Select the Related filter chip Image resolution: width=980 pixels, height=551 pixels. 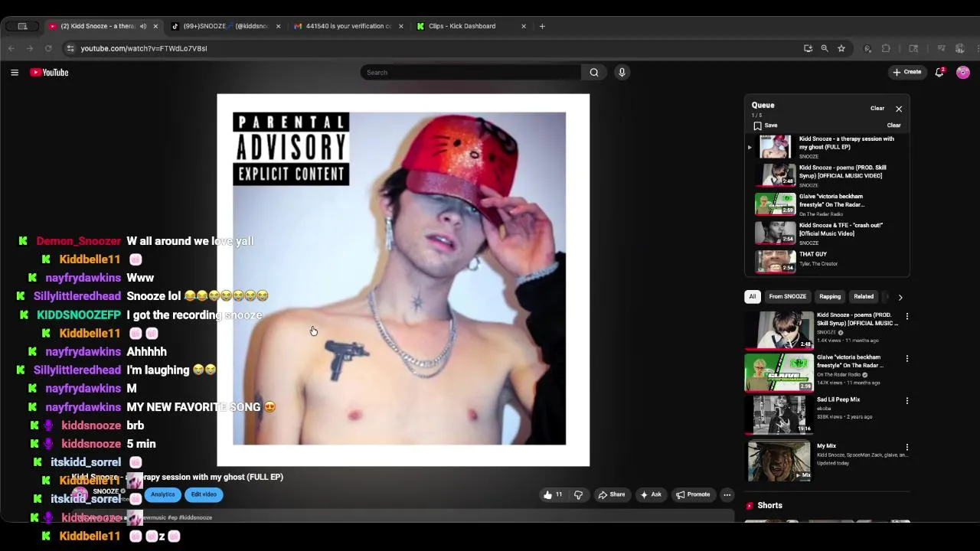864,297
